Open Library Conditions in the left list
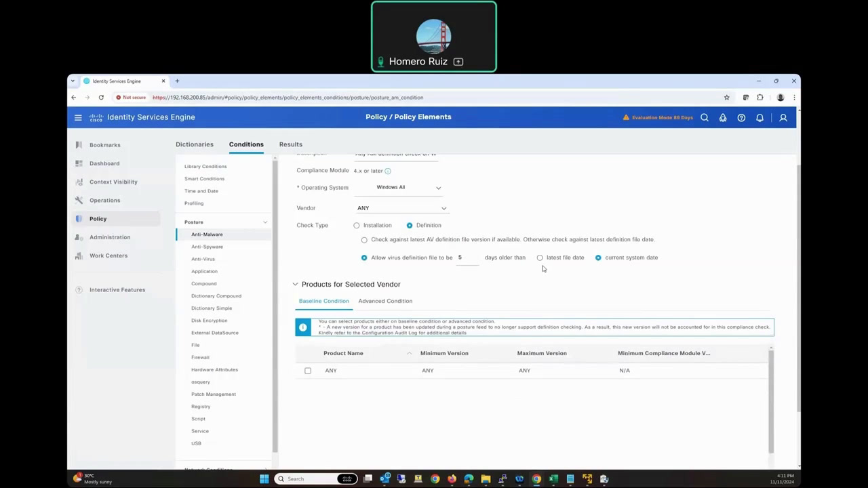 click(205, 167)
